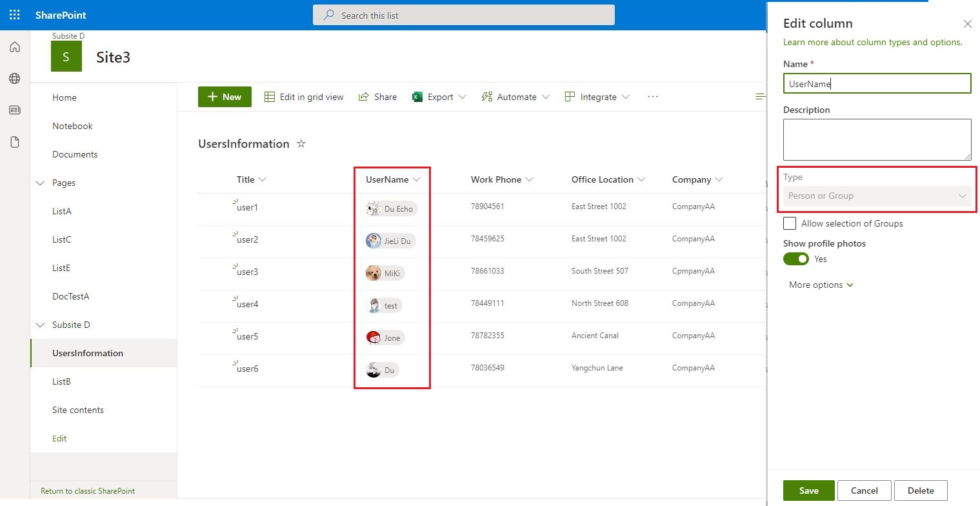Open the SharePoint app launcher waffle
980x506 pixels.
14,15
